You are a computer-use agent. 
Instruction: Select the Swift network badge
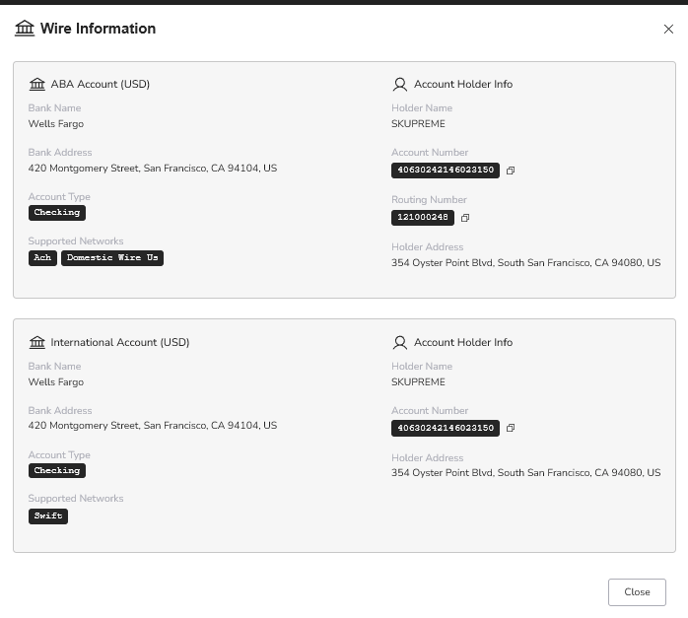click(x=48, y=516)
